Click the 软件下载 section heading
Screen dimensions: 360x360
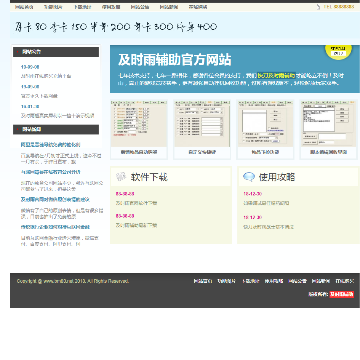click(x=149, y=177)
